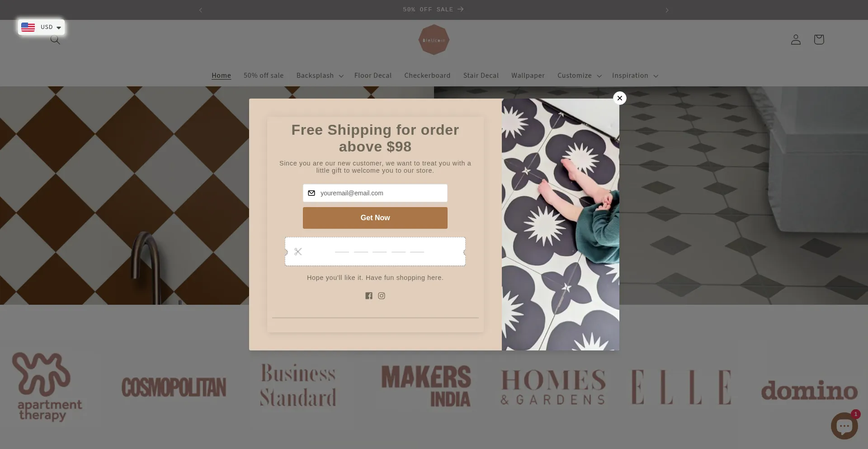868x449 pixels.
Task: Follow the 50% OFF SALE announcement link
Action: pos(433,9)
